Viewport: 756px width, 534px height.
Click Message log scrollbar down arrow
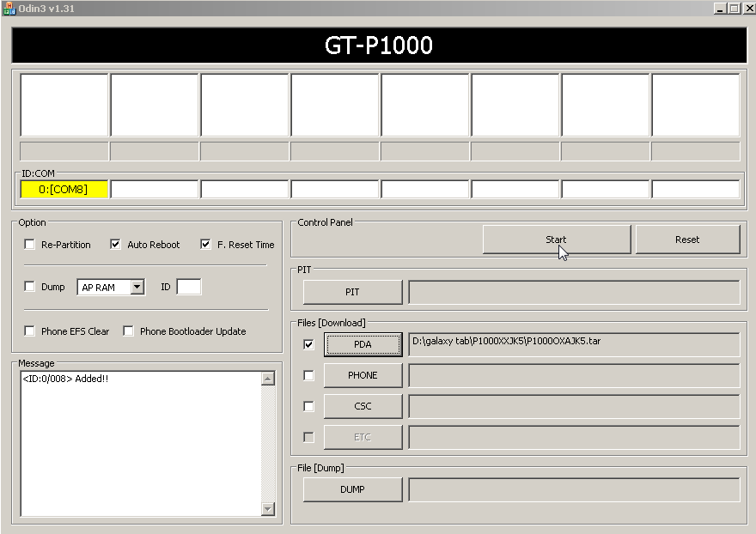coord(268,508)
